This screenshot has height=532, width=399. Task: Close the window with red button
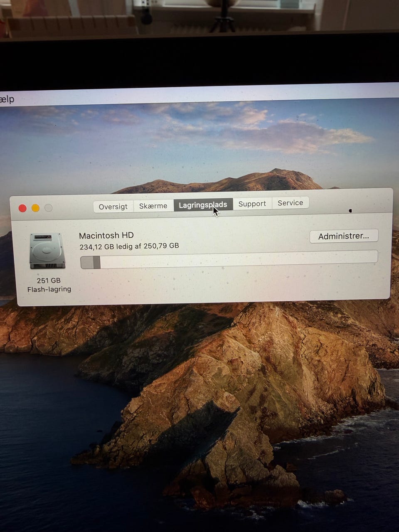pos(22,208)
